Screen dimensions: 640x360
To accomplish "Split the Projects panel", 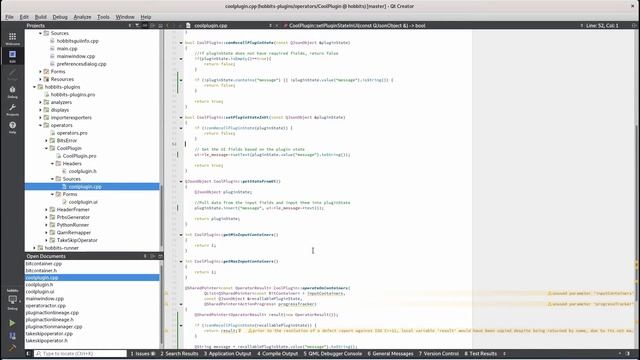I will click(153, 25).
